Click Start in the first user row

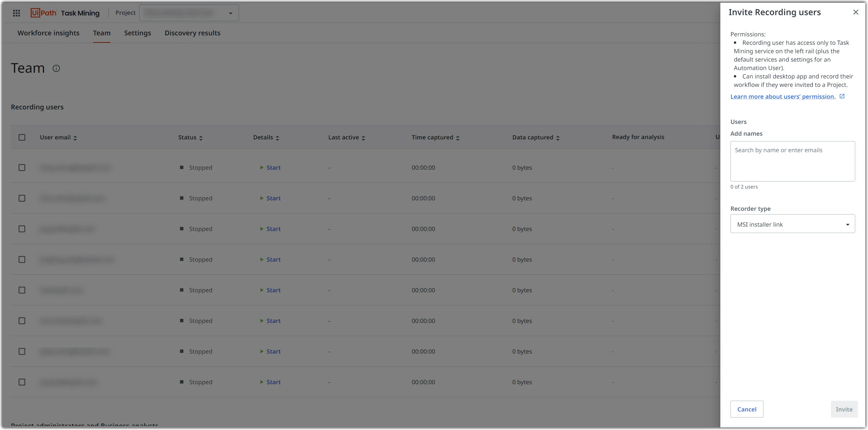[270, 168]
